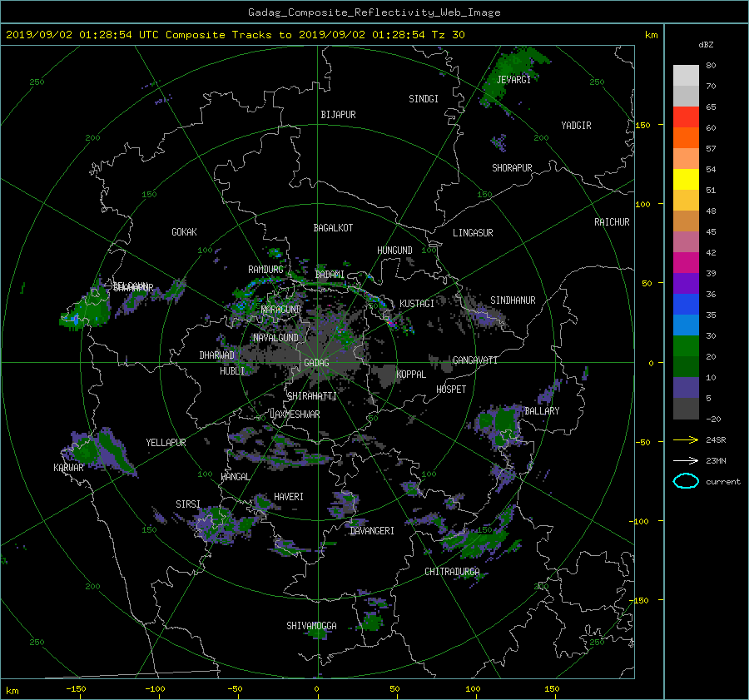The image size is (749, 700).
Task: Click the BALLARY city label
Action: 542,411
